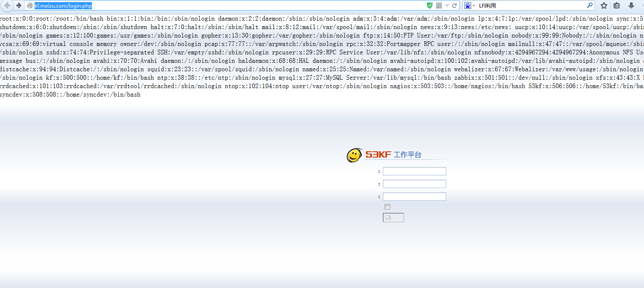Go back with the browser back arrow
This screenshot has height=288, width=644.
click(x=7, y=5)
